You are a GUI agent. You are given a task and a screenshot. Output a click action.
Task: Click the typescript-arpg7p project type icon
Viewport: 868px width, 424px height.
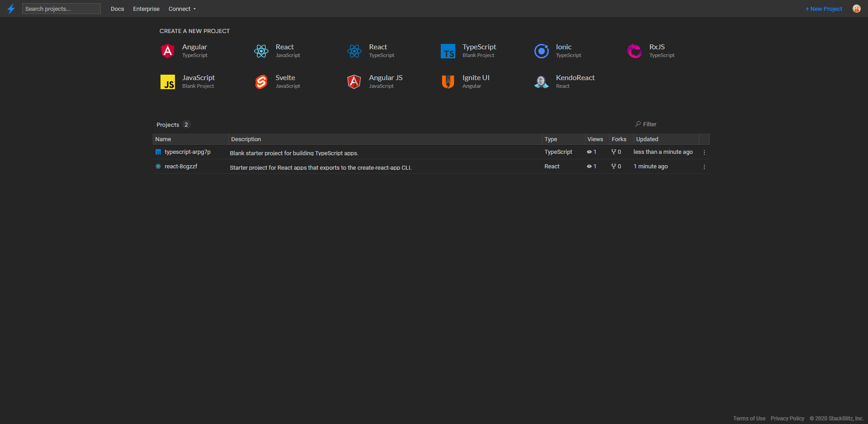[x=158, y=152]
